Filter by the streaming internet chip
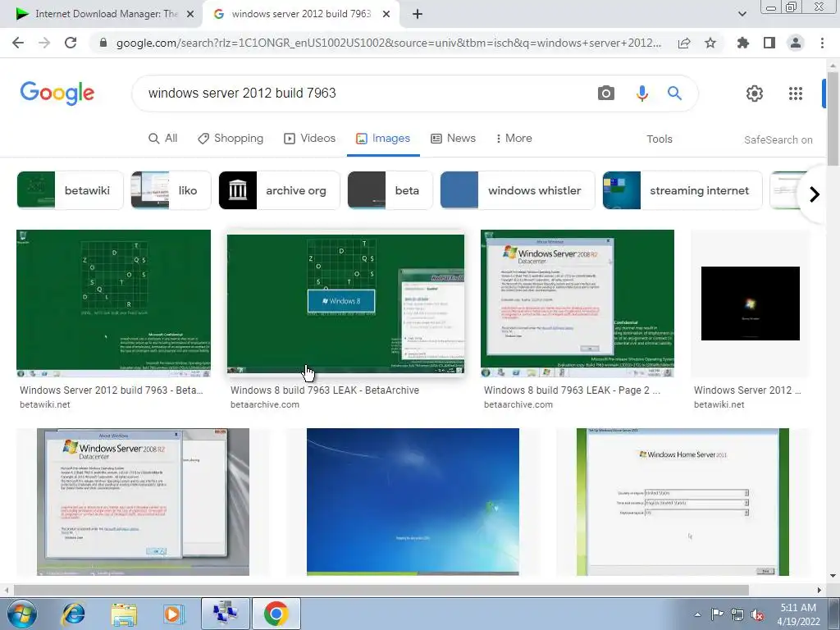 click(682, 190)
